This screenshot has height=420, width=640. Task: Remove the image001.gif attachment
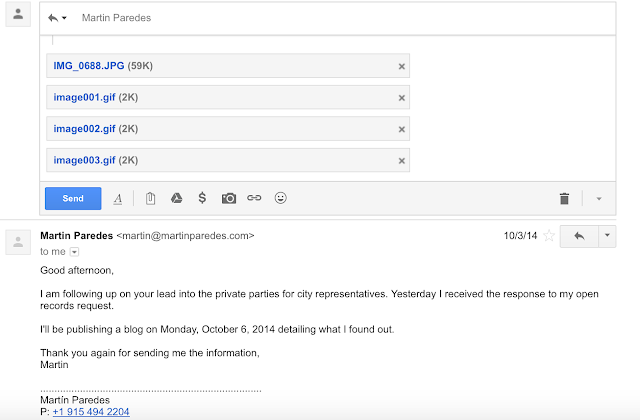click(x=402, y=98)
